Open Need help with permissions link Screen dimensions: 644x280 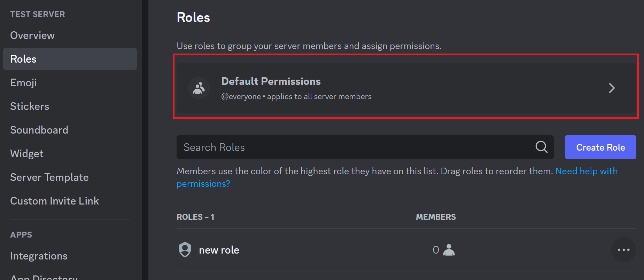(x=587, y=171)
